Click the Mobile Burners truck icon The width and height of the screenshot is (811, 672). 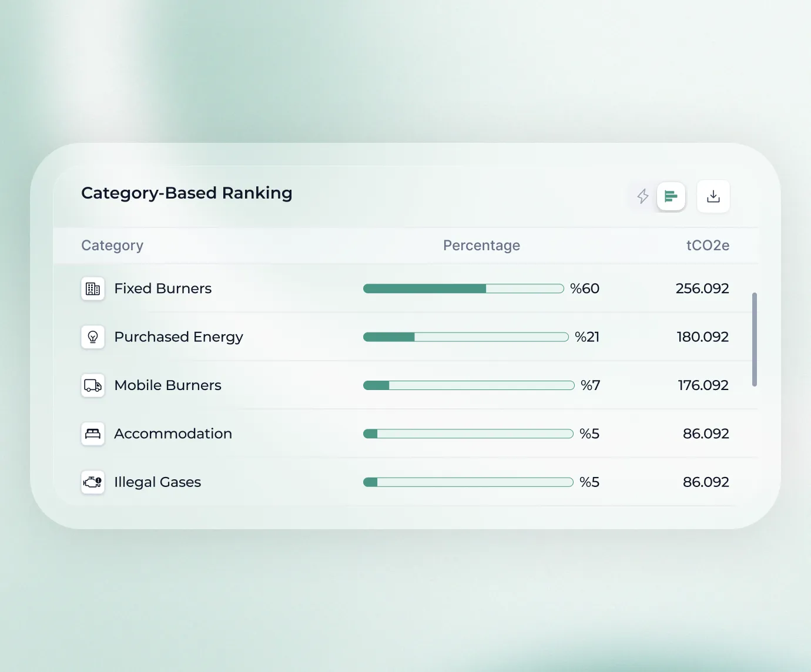coord(93,385)
